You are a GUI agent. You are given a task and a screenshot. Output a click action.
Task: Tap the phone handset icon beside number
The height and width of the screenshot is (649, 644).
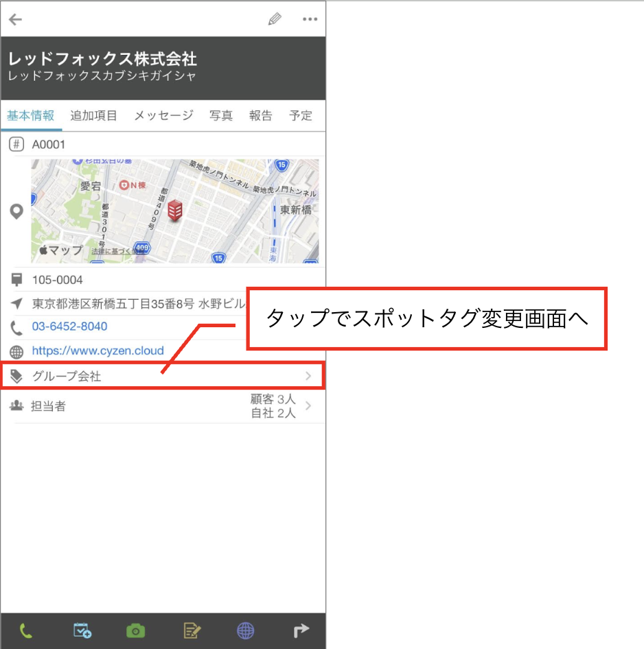[16, 328]
